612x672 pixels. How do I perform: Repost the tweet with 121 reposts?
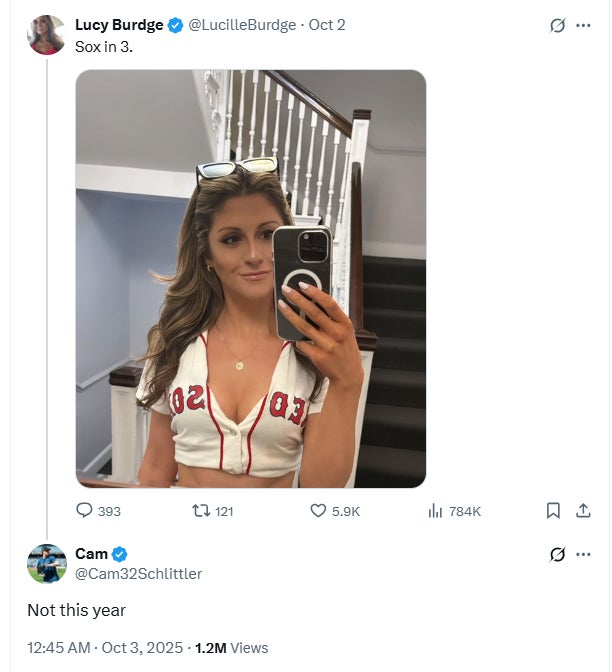[x=200, y=511]
